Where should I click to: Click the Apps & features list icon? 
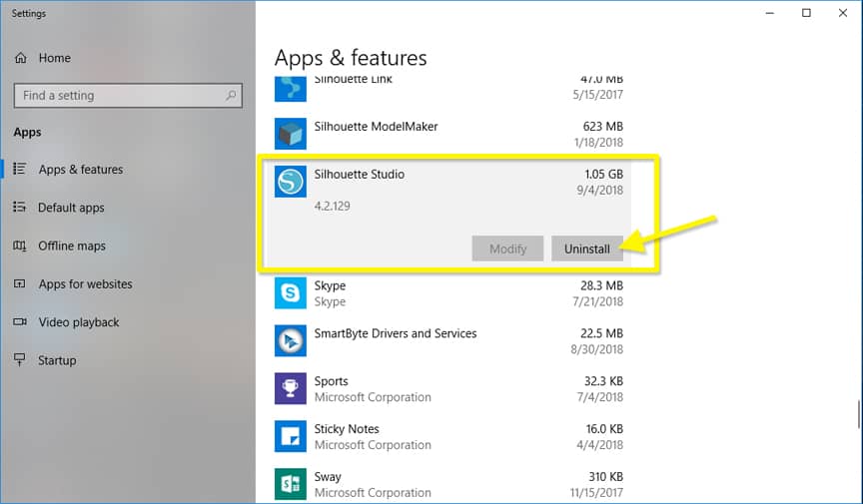coord(19,169)
